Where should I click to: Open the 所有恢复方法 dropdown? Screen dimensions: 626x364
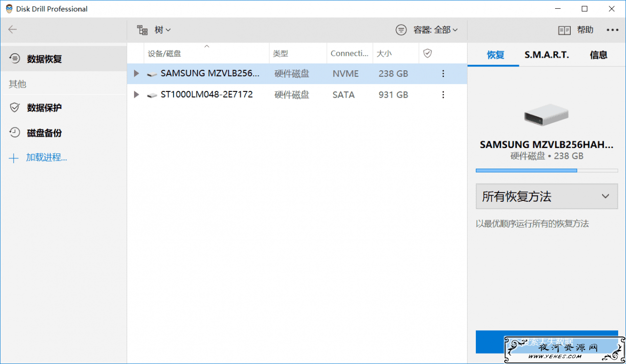point(547,196)
